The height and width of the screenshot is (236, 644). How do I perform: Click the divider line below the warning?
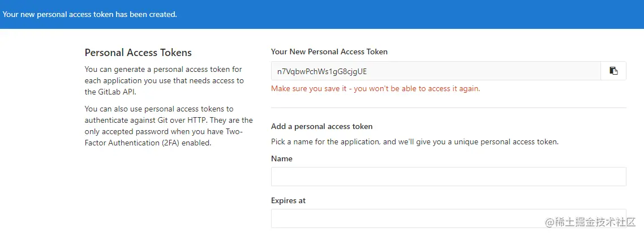(x=448, y=108)
